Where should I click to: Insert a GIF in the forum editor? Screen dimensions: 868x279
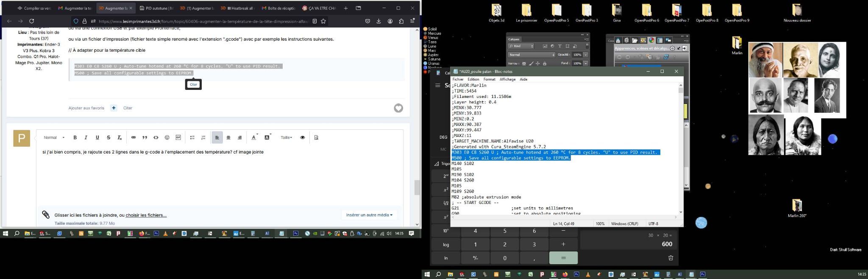tap(178, 137)
